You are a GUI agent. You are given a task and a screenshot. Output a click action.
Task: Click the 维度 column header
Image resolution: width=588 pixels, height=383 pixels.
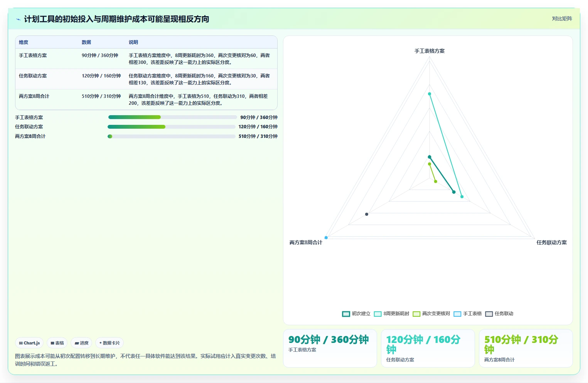[24, 42]
